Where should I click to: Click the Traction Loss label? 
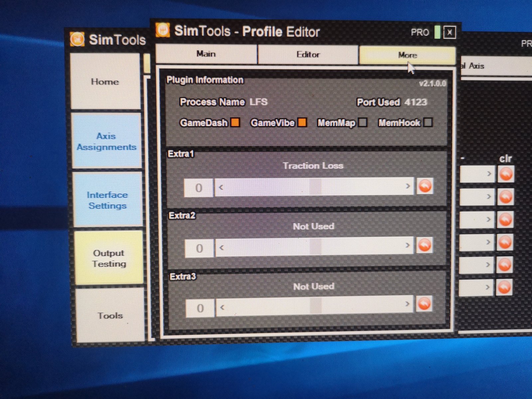313,166
